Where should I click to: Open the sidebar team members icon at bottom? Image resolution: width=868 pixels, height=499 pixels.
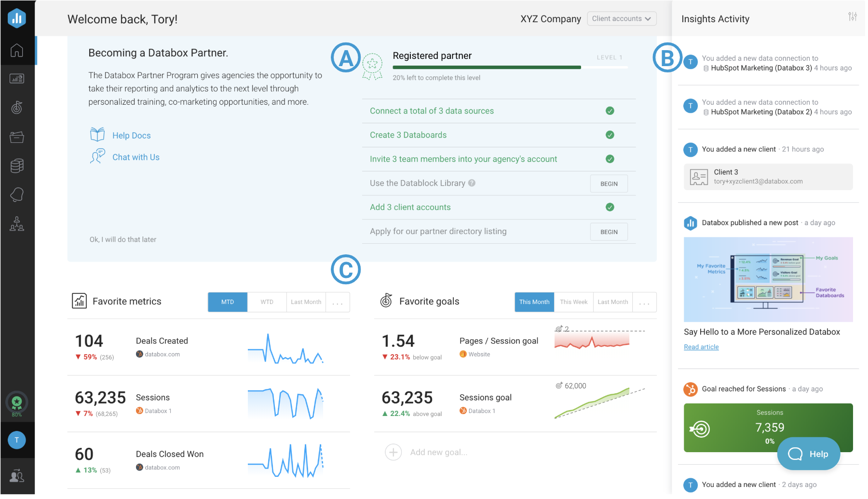pos(17,476)
